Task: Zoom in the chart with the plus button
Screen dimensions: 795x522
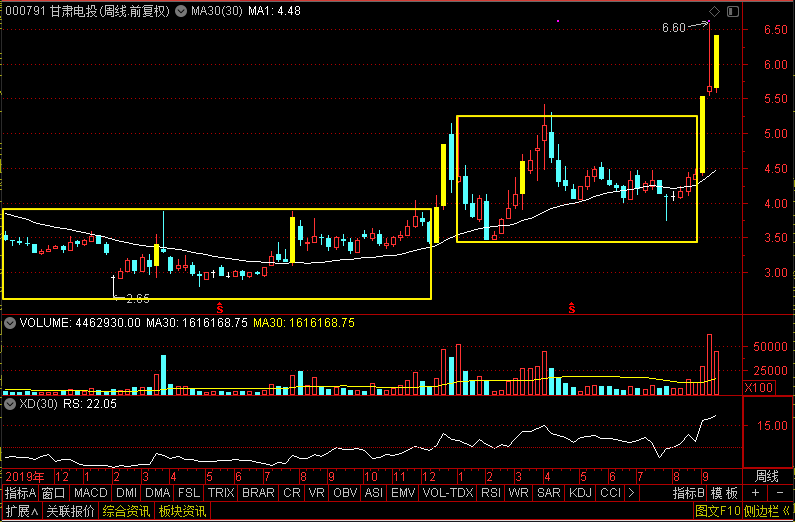Action: click(x=755, y=493)
